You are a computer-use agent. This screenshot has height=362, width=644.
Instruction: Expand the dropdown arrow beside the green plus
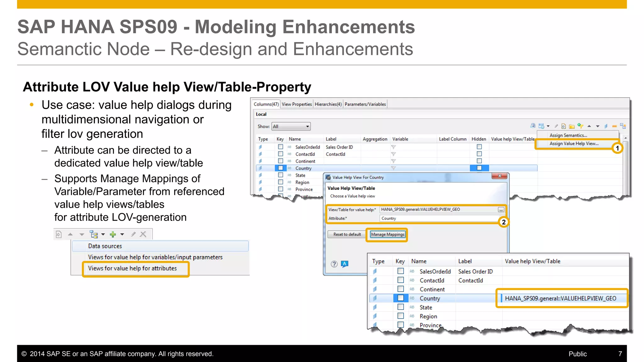click(122, 234)
